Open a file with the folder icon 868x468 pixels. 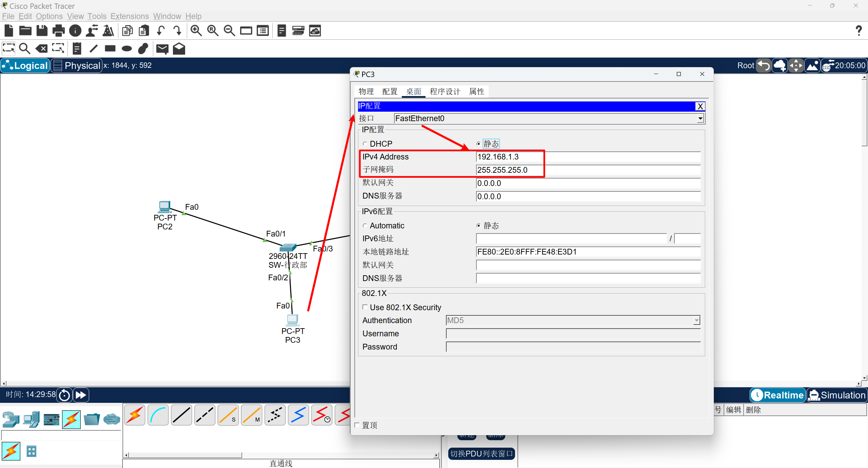pos(25,31)
